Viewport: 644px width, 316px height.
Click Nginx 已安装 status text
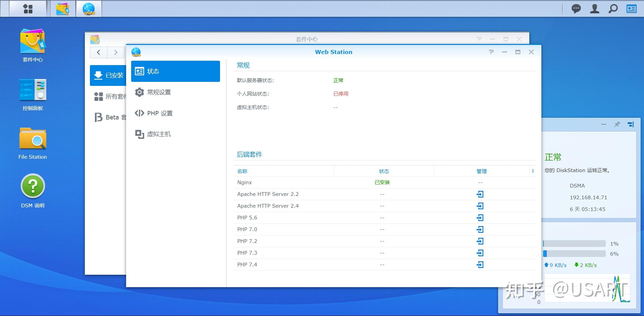pyautogui.click(x=382, y=182)
